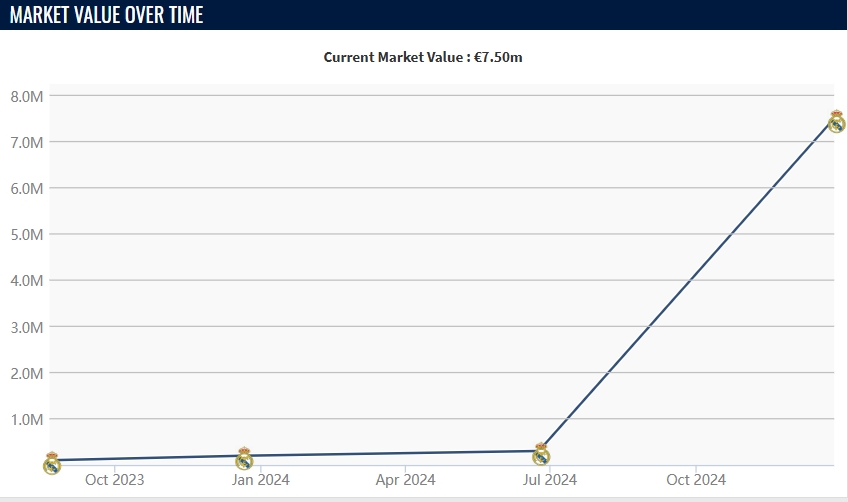
Task: Click the Oct 2024 x-axis label
Action: 696,480
